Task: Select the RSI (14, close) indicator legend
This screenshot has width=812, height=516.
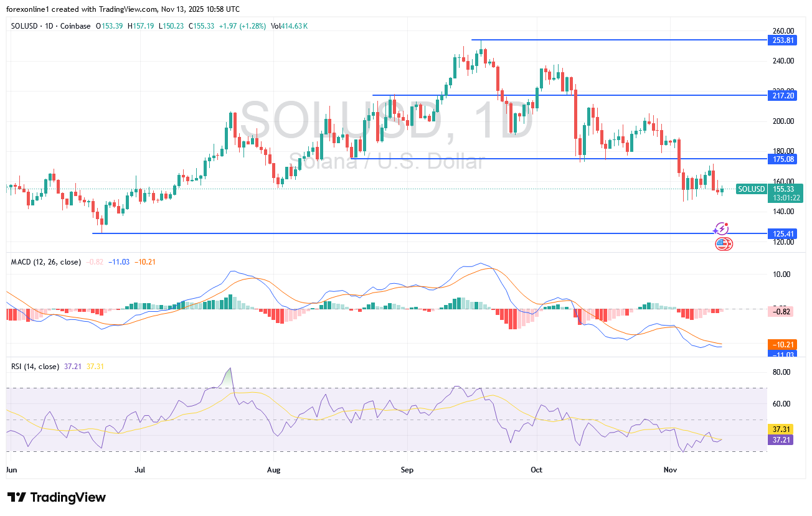Action: (35, 367)
